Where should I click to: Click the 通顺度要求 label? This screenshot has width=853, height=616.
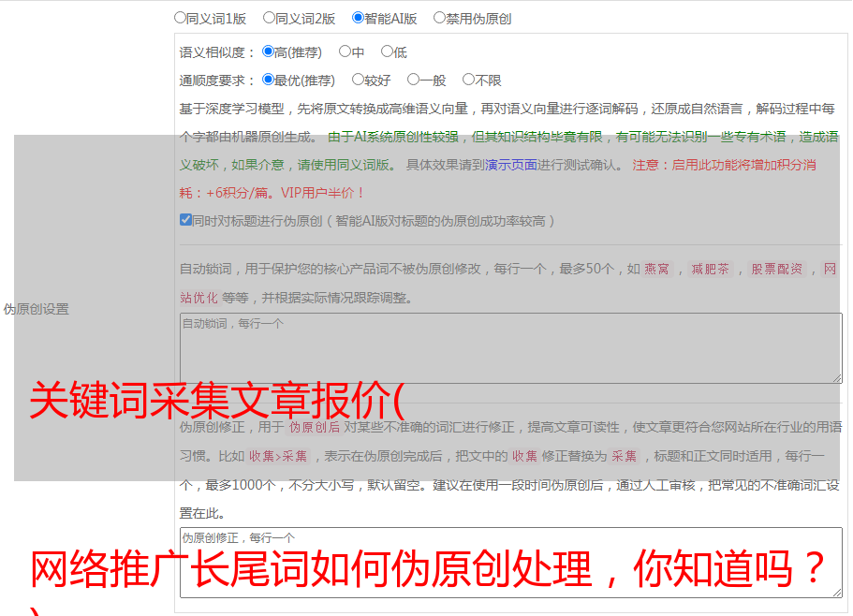tap(213, 81)
